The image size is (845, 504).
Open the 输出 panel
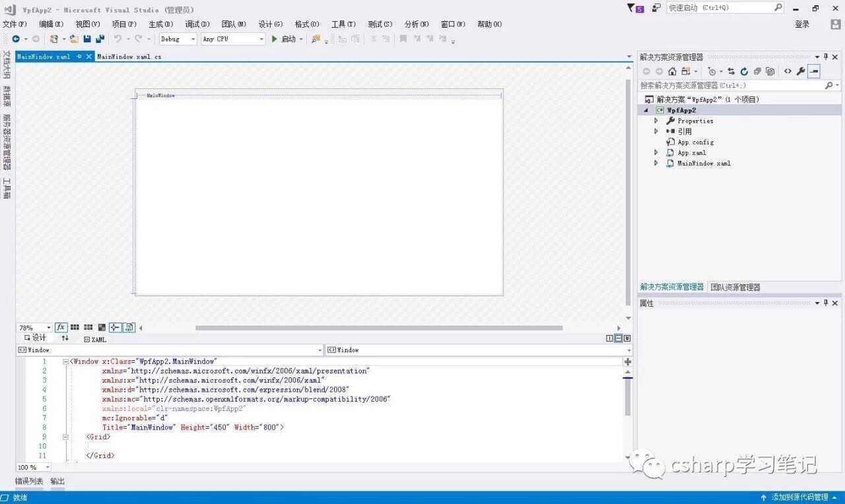(x=57, y=482)
